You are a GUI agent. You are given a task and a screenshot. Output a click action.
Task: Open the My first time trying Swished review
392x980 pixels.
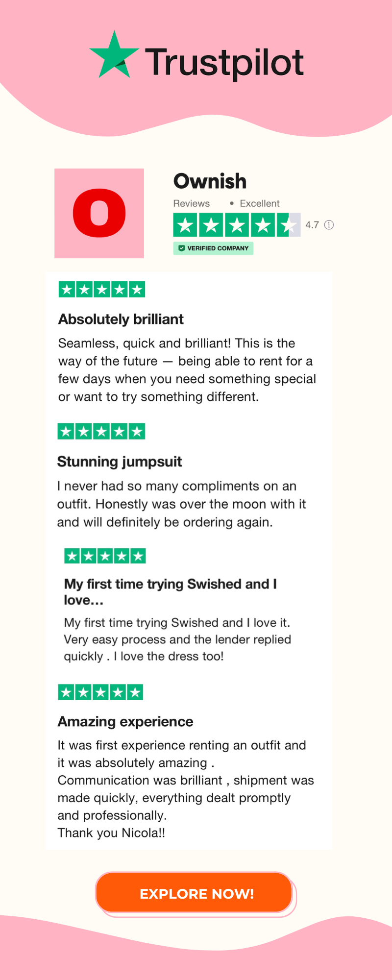(x=171, y=592)
